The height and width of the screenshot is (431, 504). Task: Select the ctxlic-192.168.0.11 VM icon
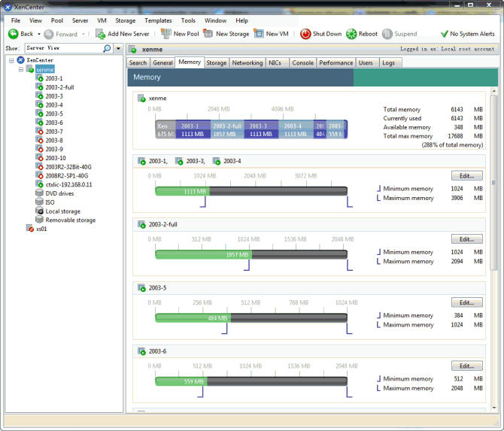pyautogui.click(x=39, y=184)
